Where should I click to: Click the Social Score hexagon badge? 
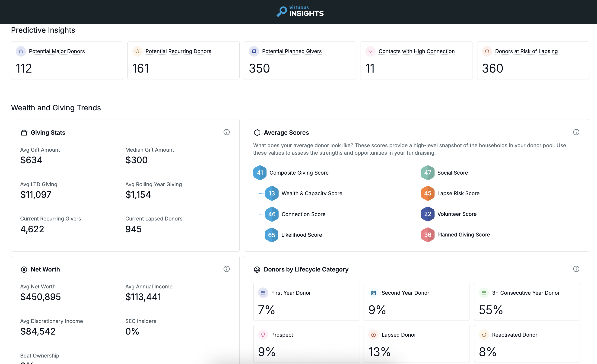coord(428,172)
